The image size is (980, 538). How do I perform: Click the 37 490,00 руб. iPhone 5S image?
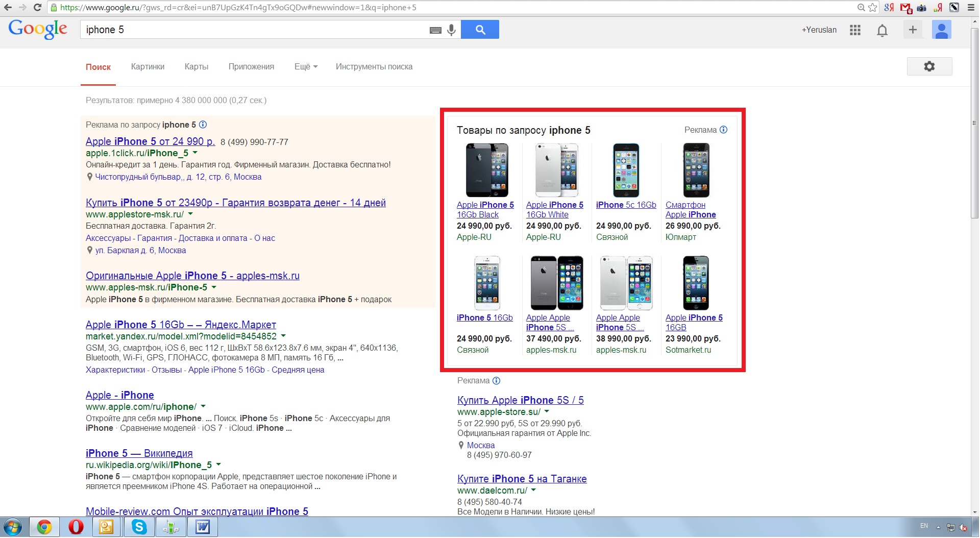pos(556,283)
